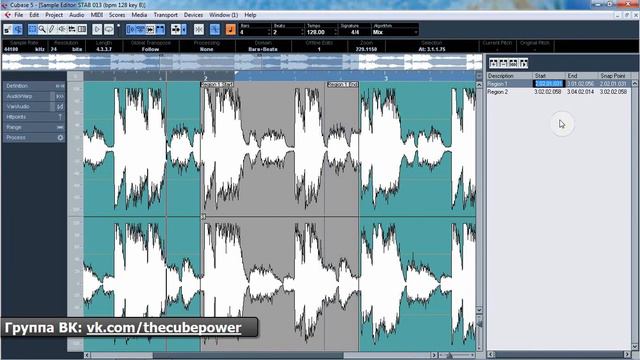Viewport: 640px width, 360px height.
Task: Open the vk.com/thecubepower link
Action: pos(164,328)
